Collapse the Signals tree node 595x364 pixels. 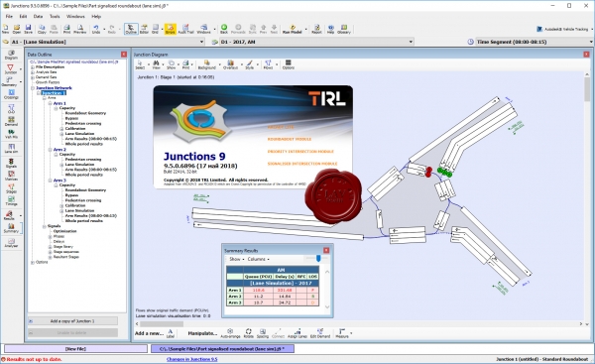coord(45,226)
